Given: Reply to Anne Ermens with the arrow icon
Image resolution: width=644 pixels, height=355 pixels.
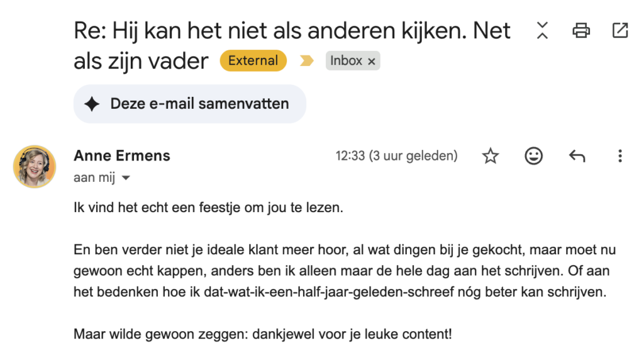Looking at the screenshot, I should coord(577,156).
